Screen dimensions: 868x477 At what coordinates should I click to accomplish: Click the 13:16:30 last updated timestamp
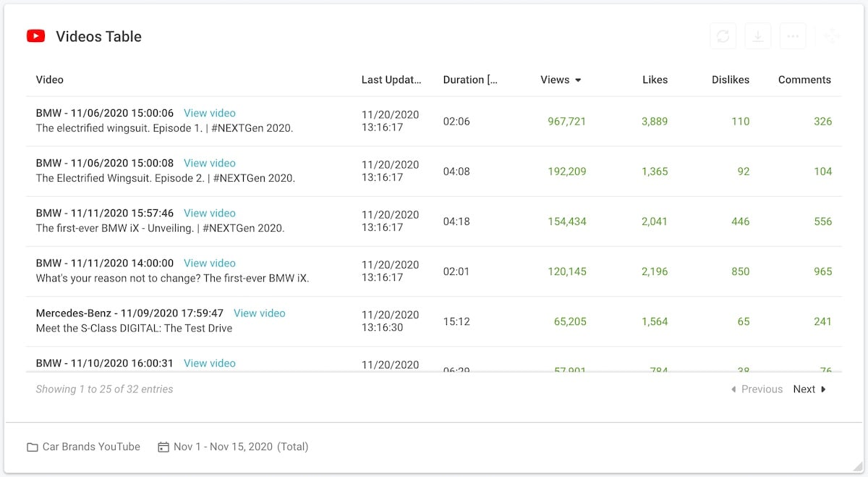click(x=383, y=327)
